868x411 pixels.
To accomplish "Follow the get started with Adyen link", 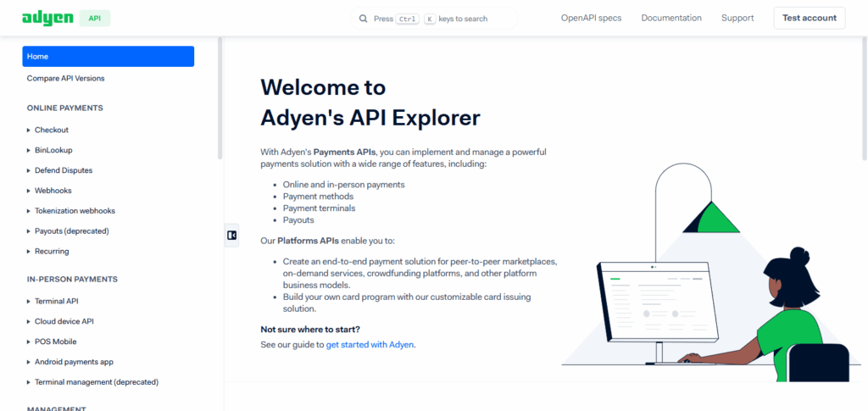I will 370,345.
